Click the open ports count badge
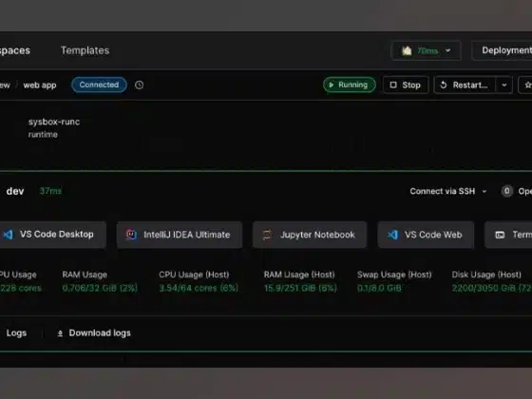Viewport: 532px width, 399px height. pyautogui.click(x=507, y=191)
